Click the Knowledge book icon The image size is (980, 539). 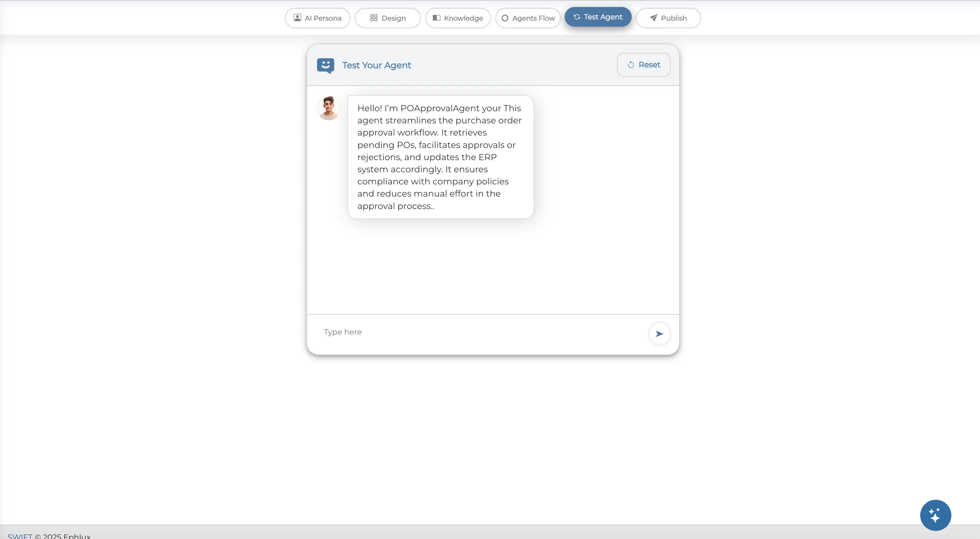[x=436, y=18]
